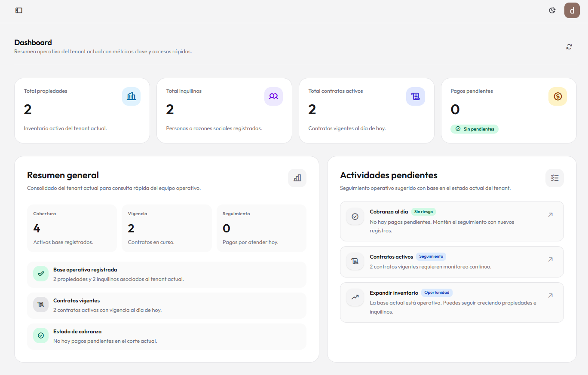Image resolution: width=588 pixels, height=375 pixels.
Task: Click the Sin pendientes badge
Action: pos(475,129)
